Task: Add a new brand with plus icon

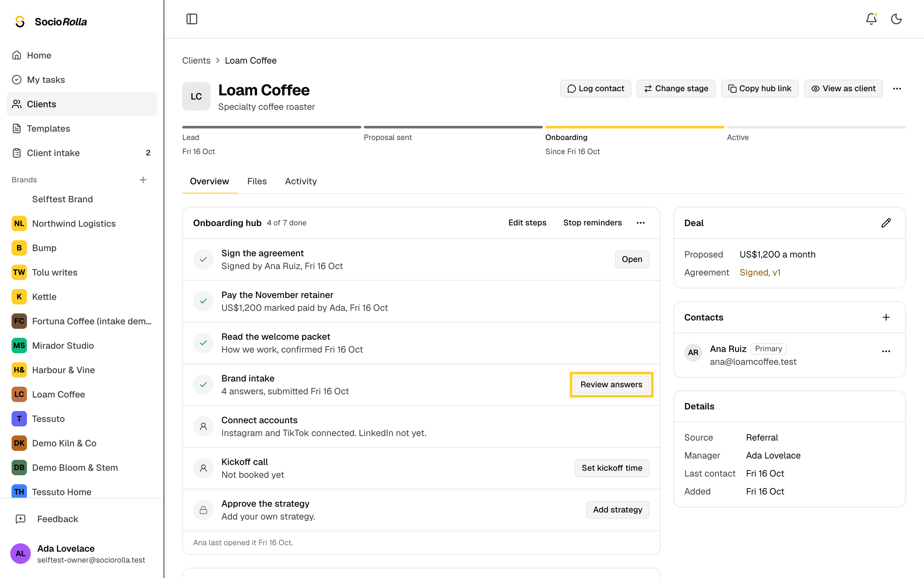Action: [143, 180]
